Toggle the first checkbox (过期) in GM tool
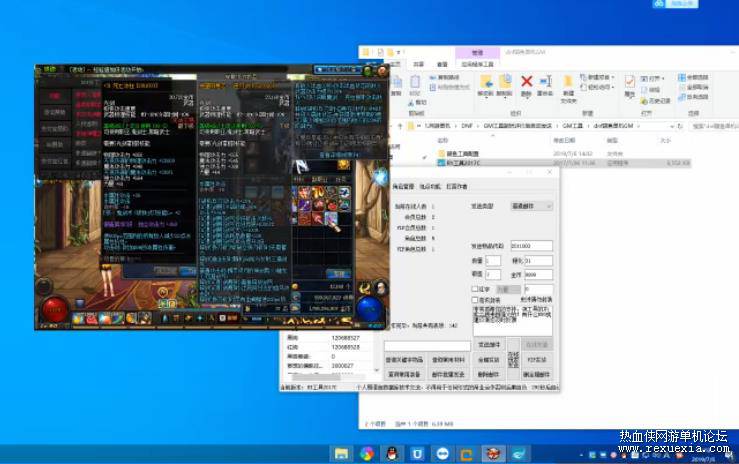Image resolution: width=739 pixels, height=464 pixels. 475,289
